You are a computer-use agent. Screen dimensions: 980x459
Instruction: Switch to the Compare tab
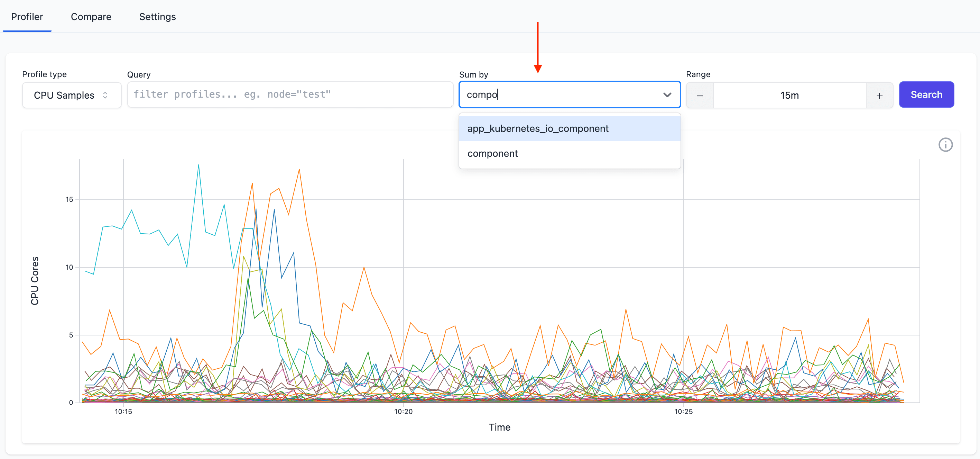pyautogui.click(x=91, y=17)
